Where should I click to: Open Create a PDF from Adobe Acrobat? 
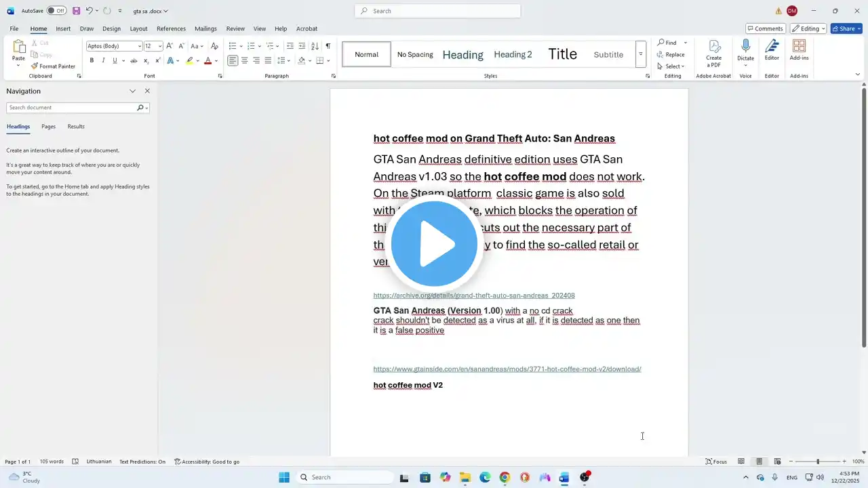click(713, 54)
